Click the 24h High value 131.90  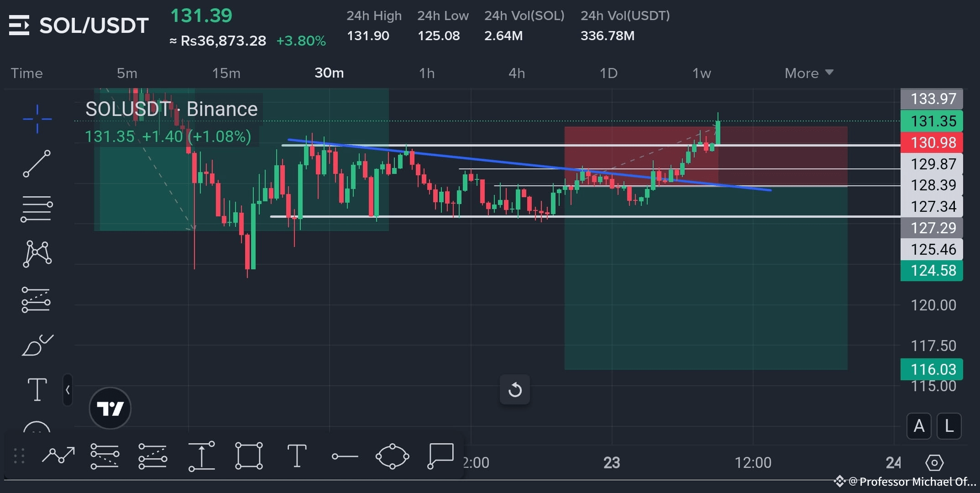pos(368,36)
